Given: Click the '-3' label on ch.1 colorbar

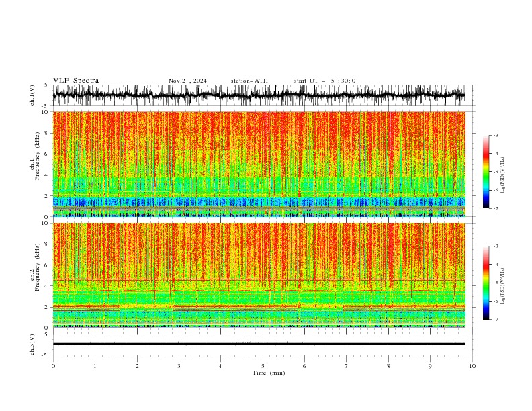Looking at the screenshot, I should pos(495,135).
